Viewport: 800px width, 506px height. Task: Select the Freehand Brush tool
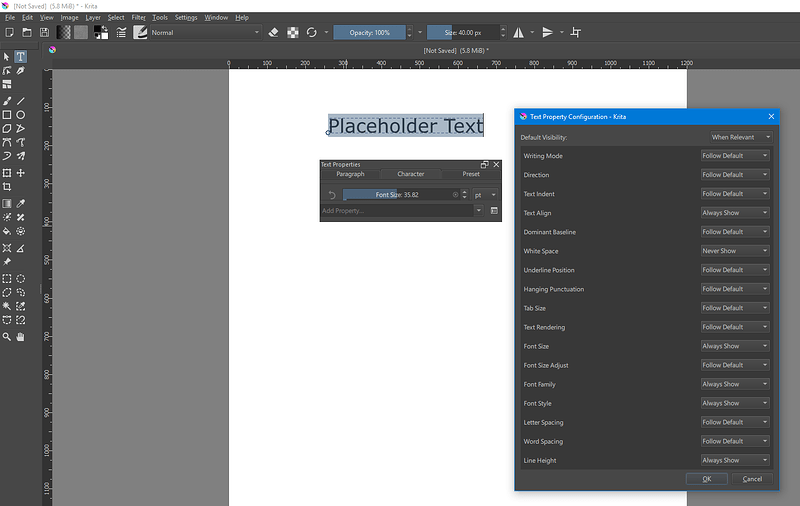(x=7, y=101)
